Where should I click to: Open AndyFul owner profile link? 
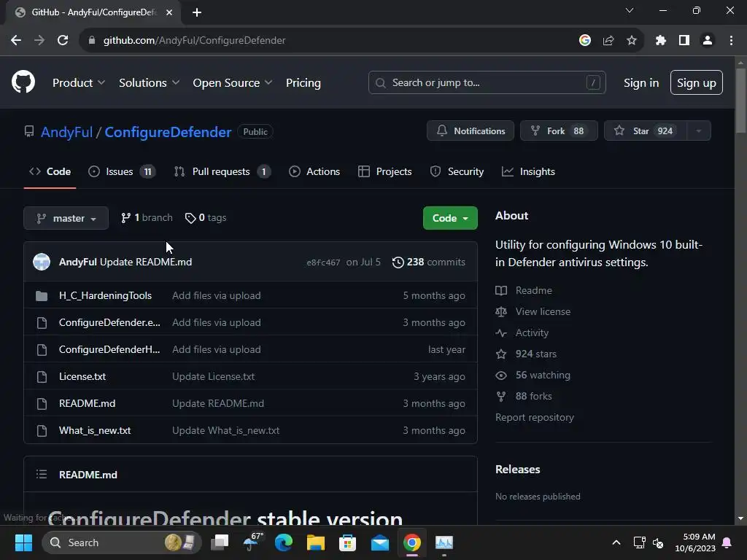(x=66, y=132)
